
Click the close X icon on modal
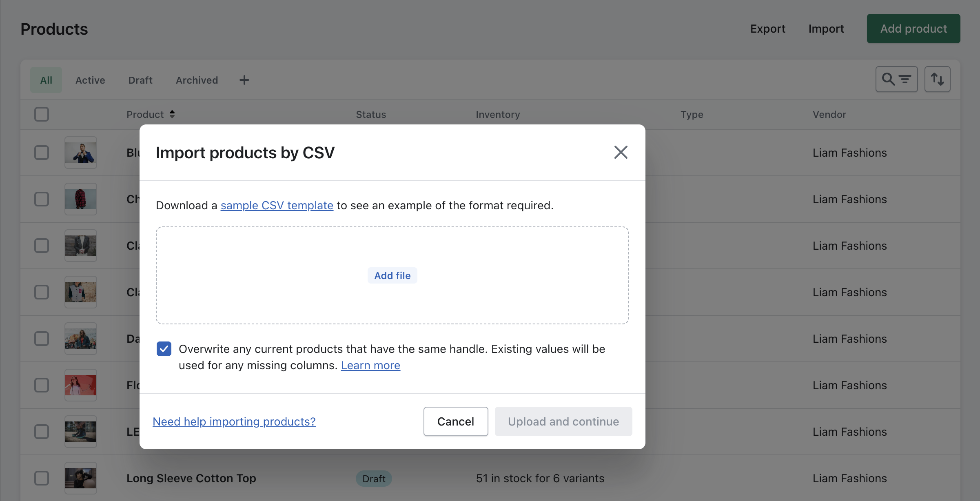pyautogui.click(x=620, y=151)
